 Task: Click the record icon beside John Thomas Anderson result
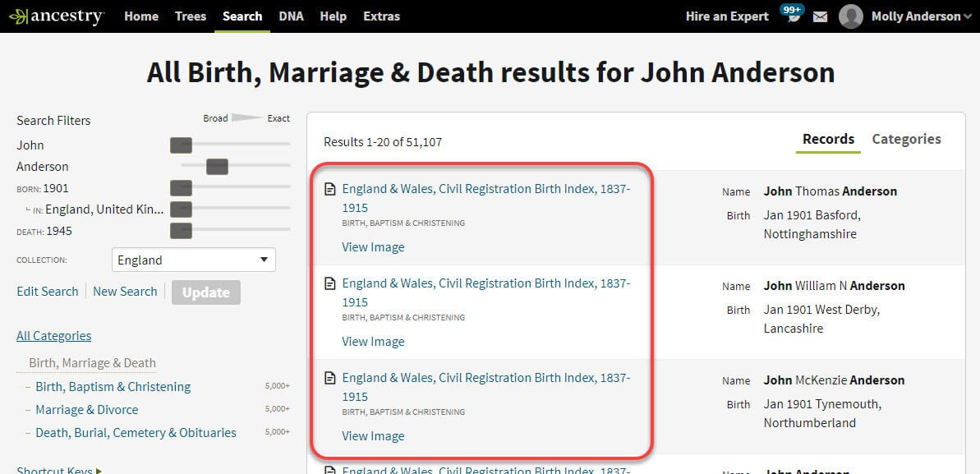pos(330,189)
